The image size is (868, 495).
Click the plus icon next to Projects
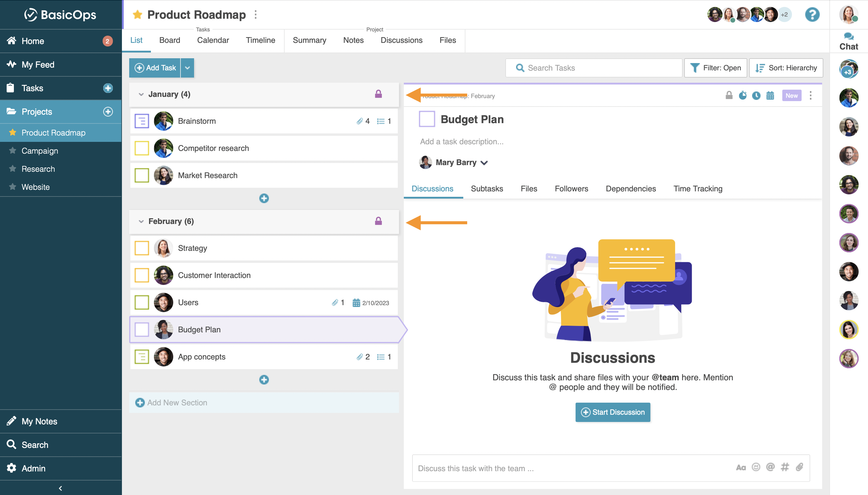pyautogui.click(x=108, y=111)
